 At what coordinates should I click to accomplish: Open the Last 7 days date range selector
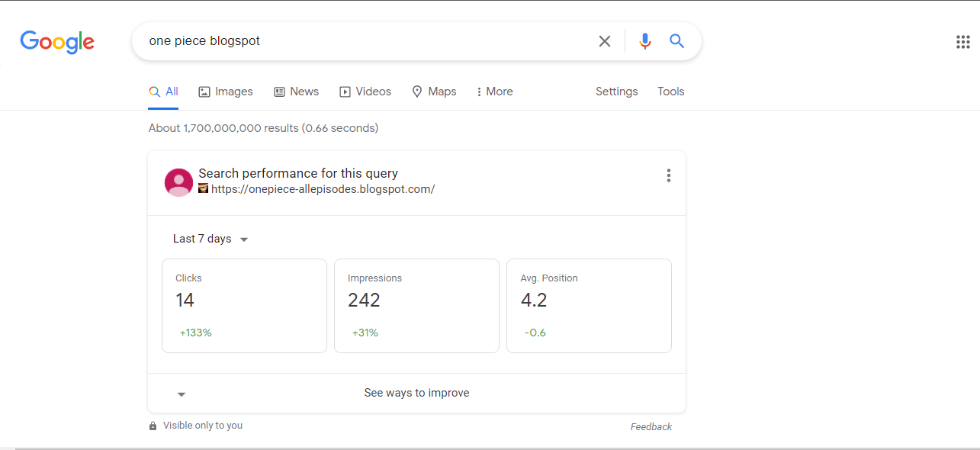(210, 238)
